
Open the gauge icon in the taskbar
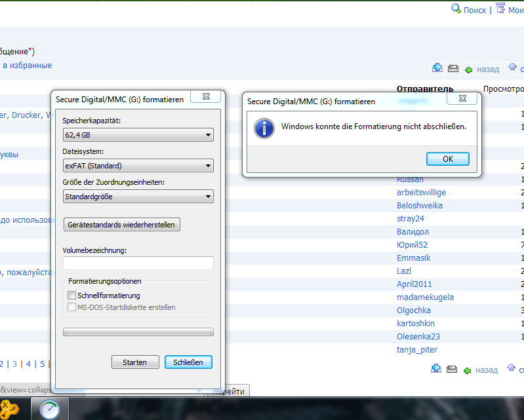point(49,409)
